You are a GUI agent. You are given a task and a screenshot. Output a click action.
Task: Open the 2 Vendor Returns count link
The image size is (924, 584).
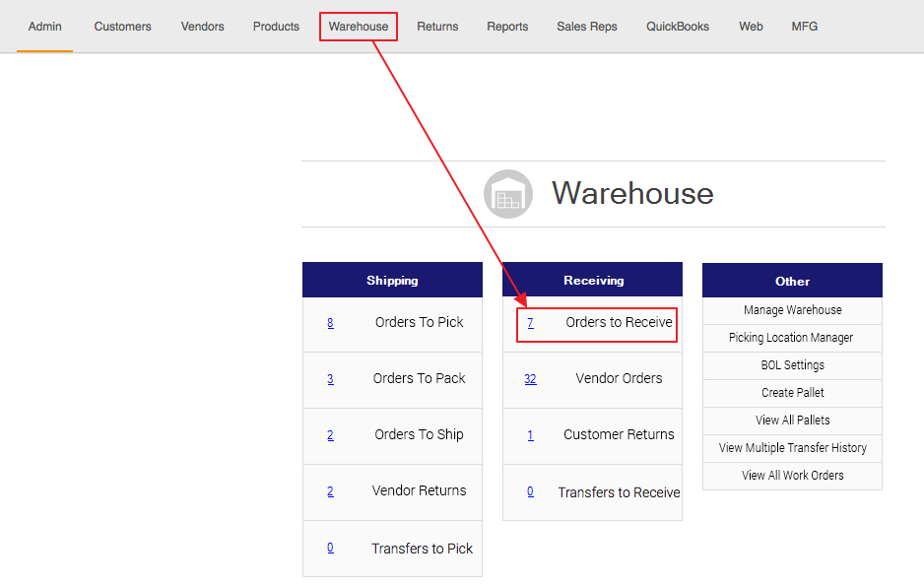(330, 491)
